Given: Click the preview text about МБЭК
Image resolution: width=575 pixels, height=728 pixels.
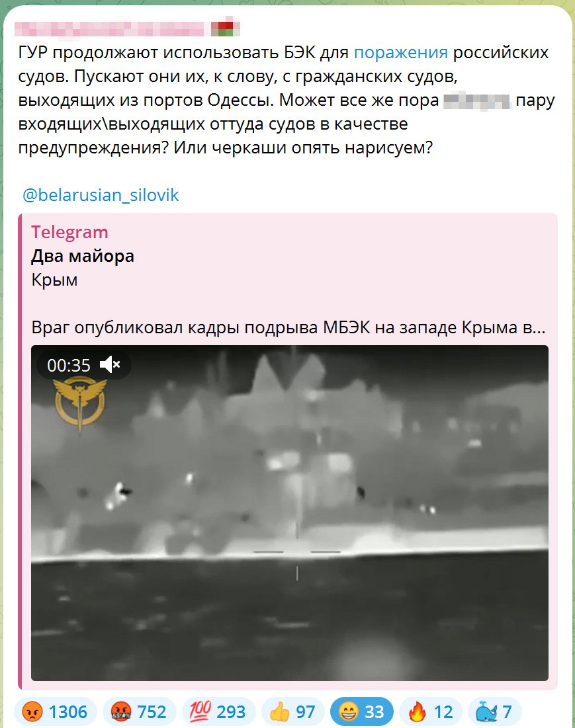Looking at the screenshot, I should click(288, 327).
